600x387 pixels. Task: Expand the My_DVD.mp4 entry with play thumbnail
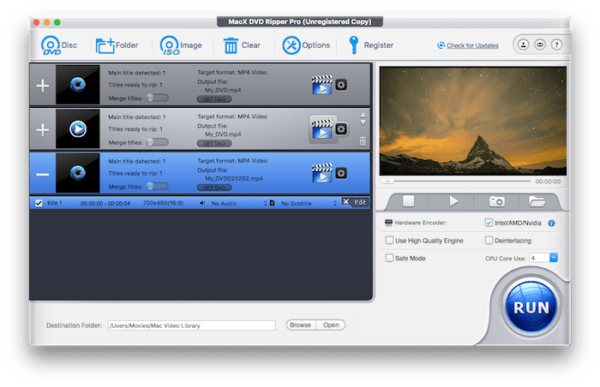42,130
